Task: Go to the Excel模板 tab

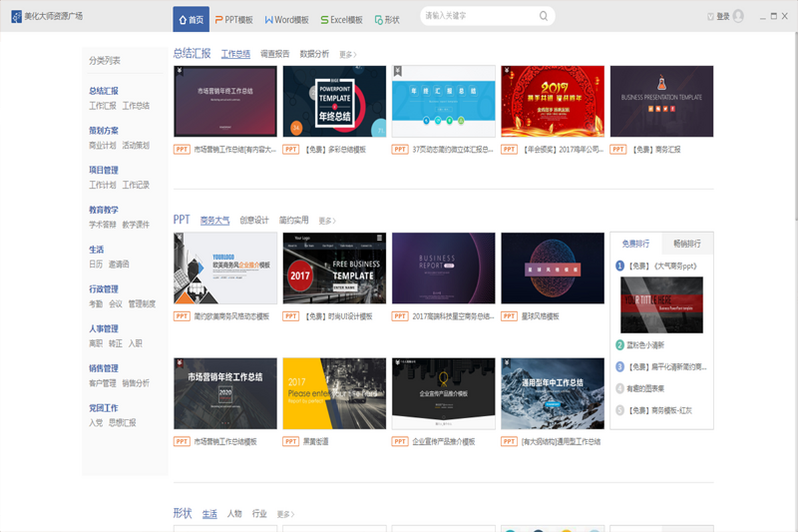Action: point(341,20)
